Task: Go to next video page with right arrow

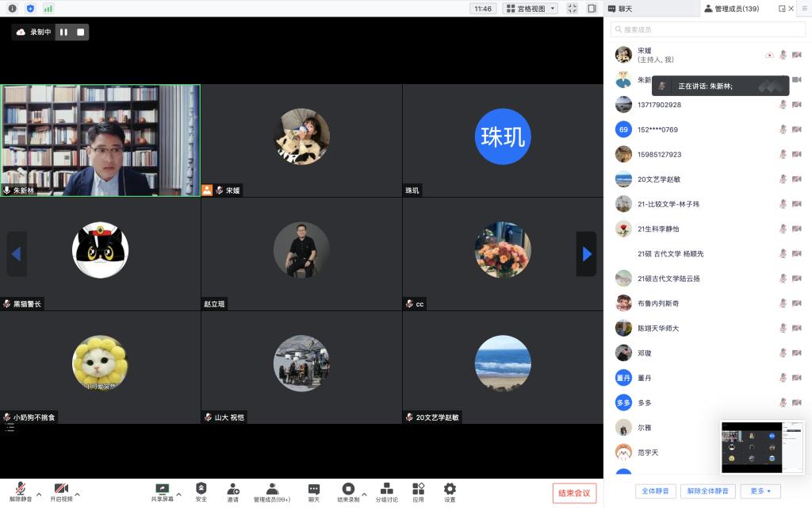Action: coord(586,254)
